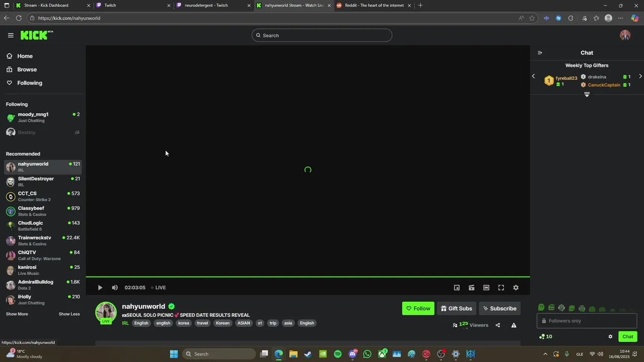Viewport: 644px width, 362px height.
Task: Open iHolly recommended channel
Action: click(x=43, y=300)
